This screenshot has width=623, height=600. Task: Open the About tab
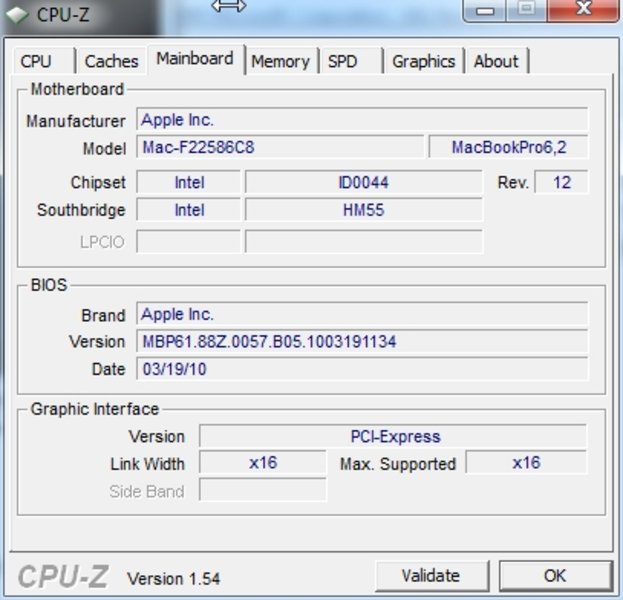(497, 61)
